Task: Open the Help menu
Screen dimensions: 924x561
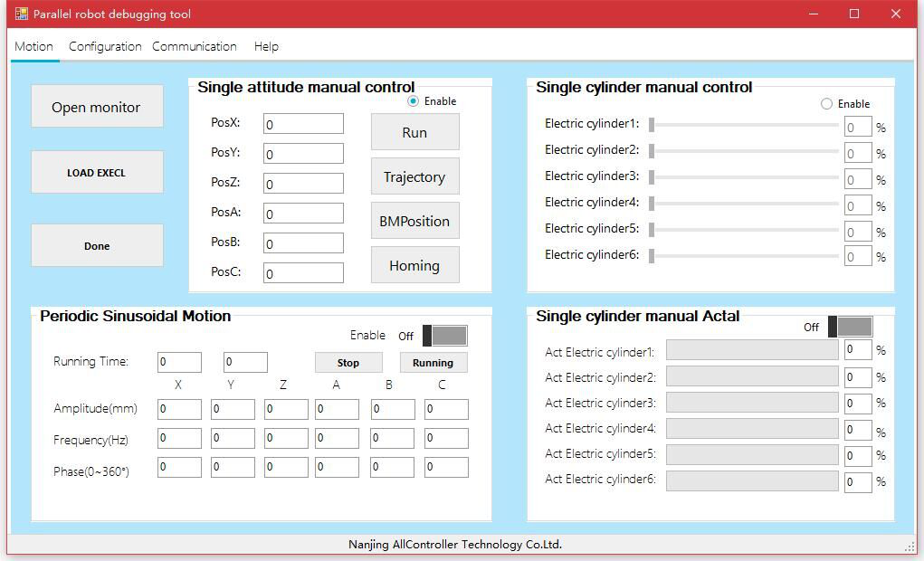Action: [266, 46]
